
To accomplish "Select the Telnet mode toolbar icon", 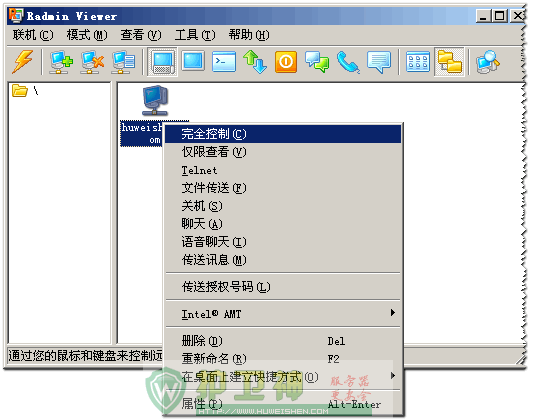I will tap(224, 62).
